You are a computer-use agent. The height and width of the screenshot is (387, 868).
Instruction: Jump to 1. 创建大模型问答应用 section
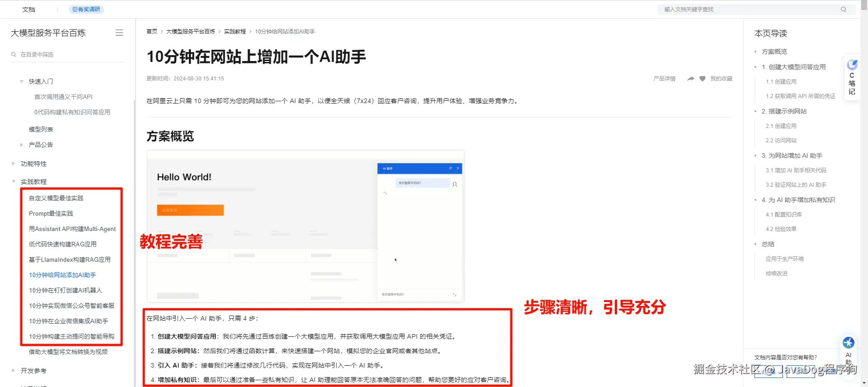point(793,67)
